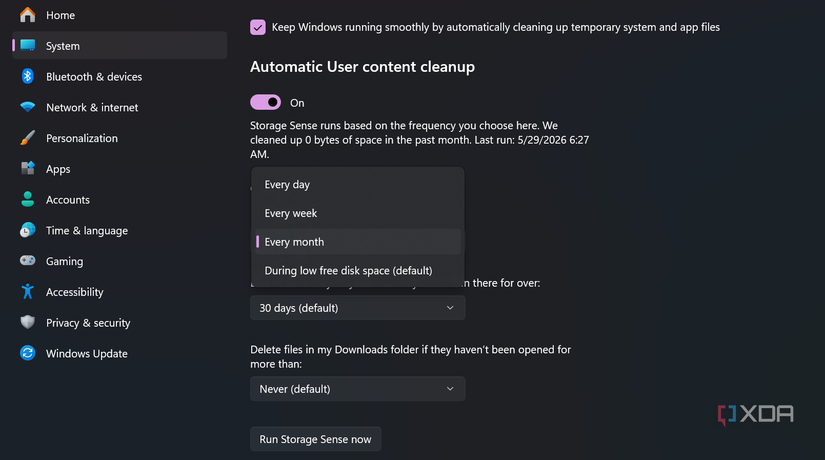Open Accessibility settings
The height and width of the screenshot is (460, 825).
[x=119, y=292]
